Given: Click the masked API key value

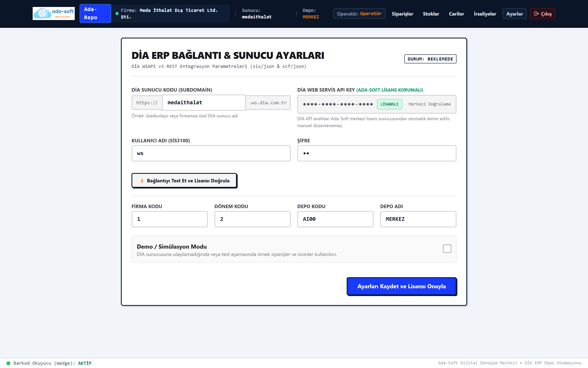Looking at the screenshot, I should coord(338,104).
